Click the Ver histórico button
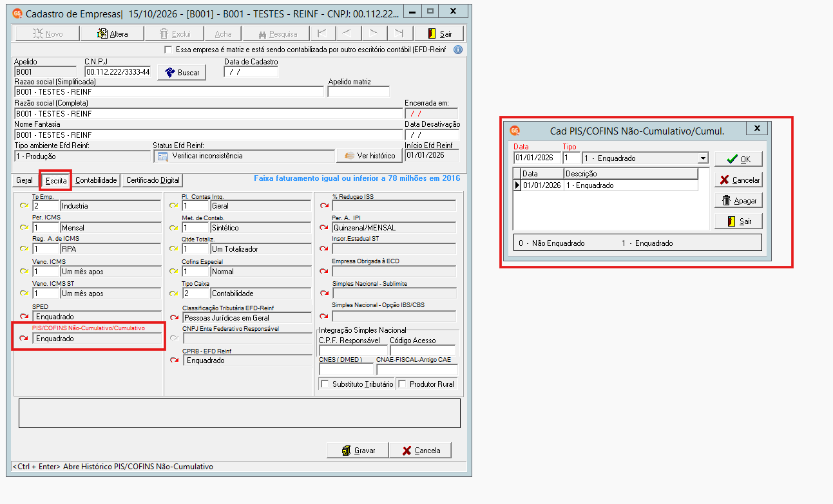 click(x=369, y=156)
